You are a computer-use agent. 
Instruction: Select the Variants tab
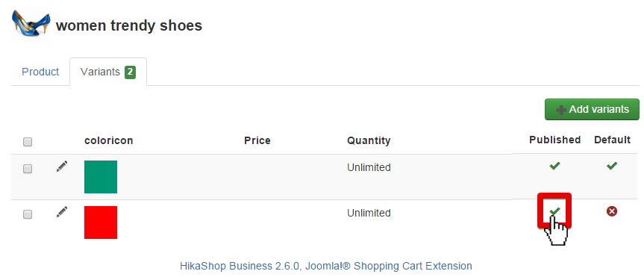[x=108, y=72]
